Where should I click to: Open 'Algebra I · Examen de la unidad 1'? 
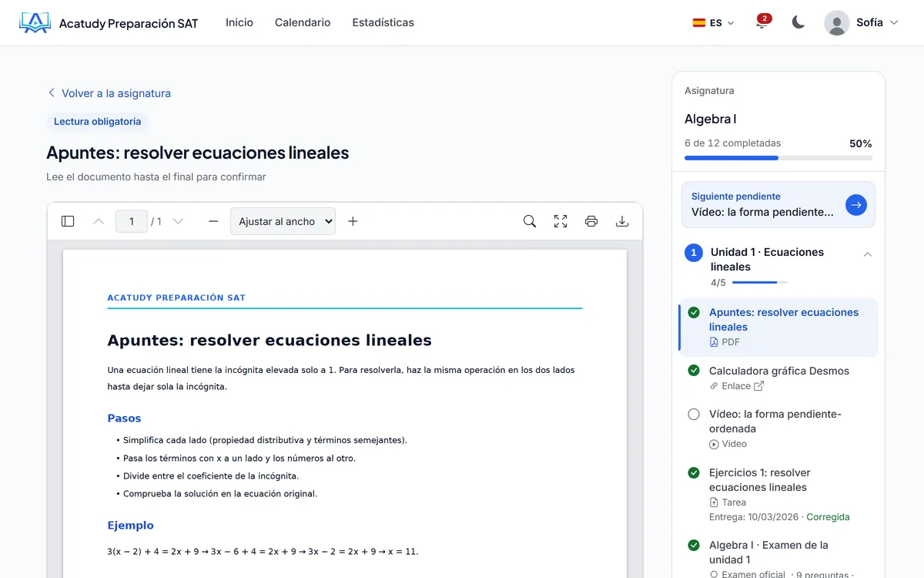point(778,556)
